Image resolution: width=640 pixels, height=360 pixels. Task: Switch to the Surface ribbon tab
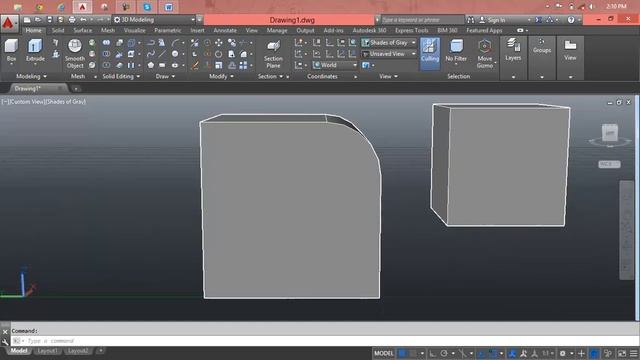point(82,30)
